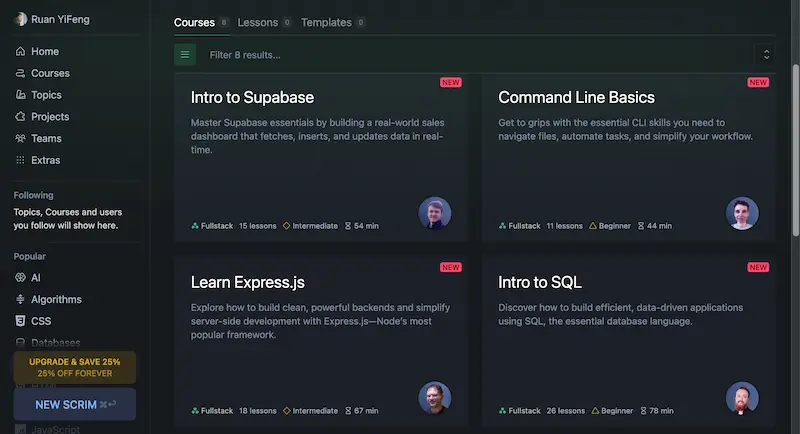800x434 pixels.
Task: Open Teams in the sidebar
Action: [x=38, y=139]
